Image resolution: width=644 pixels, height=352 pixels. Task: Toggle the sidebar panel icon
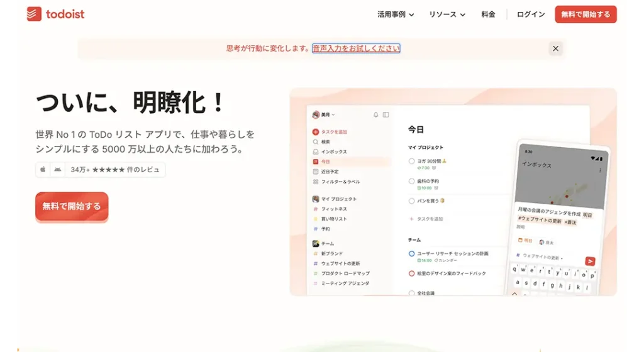(x=386, y=115)
